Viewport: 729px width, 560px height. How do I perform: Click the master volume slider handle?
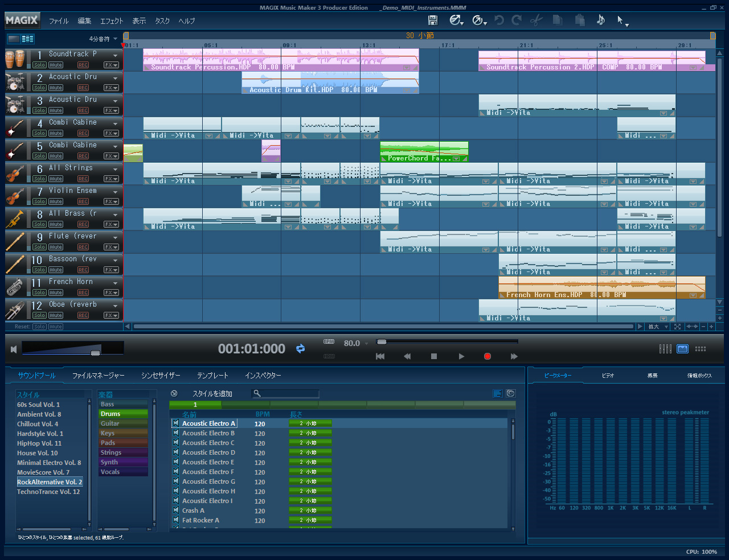[96, 353]
